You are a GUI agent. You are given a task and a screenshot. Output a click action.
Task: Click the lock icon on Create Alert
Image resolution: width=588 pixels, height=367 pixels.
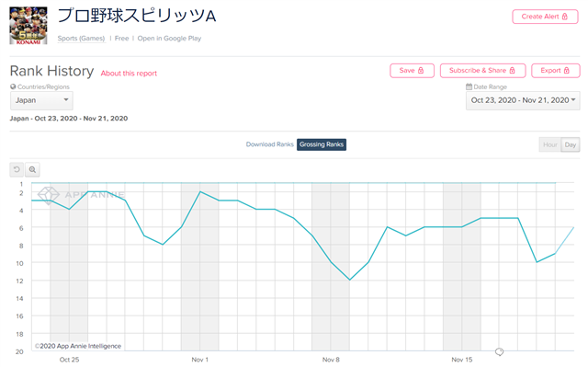[x=565, y=17]
